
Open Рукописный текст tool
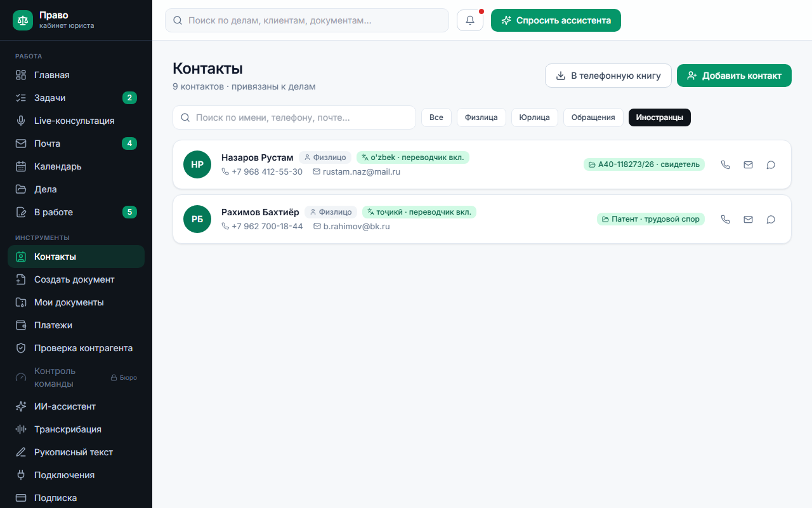pos(76,452)
